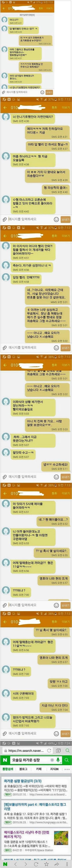The width and height of the screenshot is (72, 868).
Task: Switch to the 지식iN tab
Action: [x=54, y=769]
